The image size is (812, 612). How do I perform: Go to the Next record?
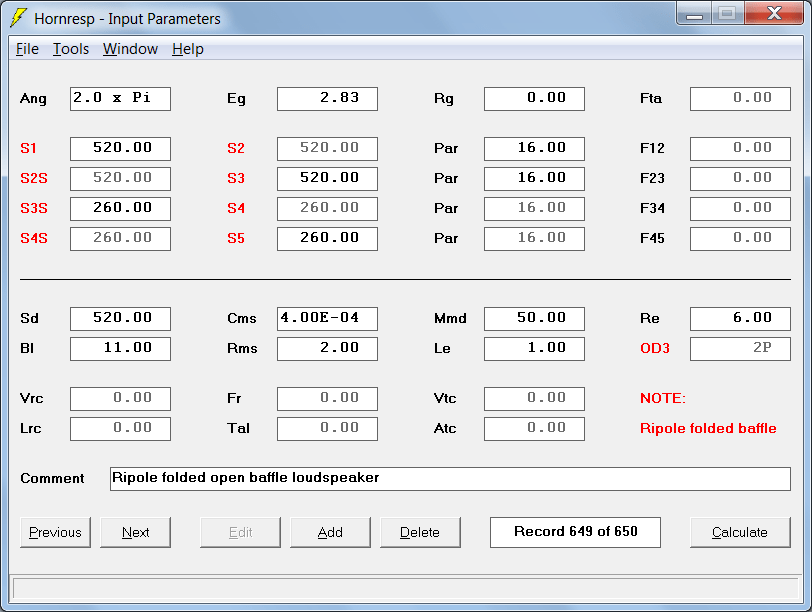click(135, 532)
